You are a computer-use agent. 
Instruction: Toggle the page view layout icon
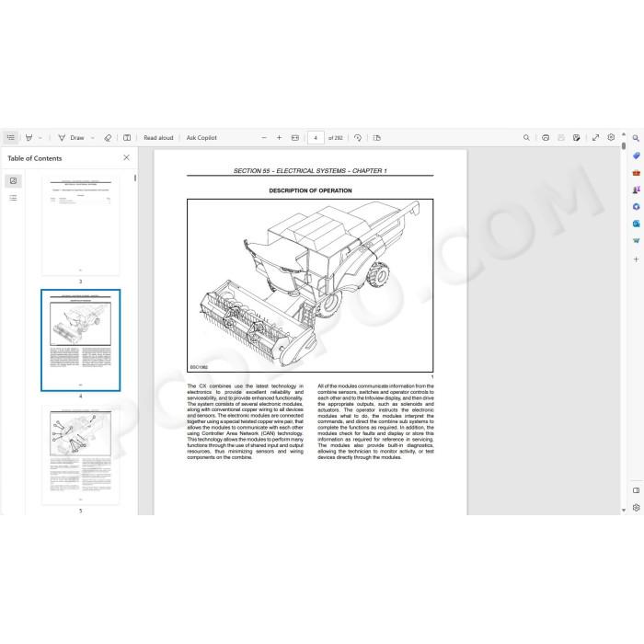(127, 138)
